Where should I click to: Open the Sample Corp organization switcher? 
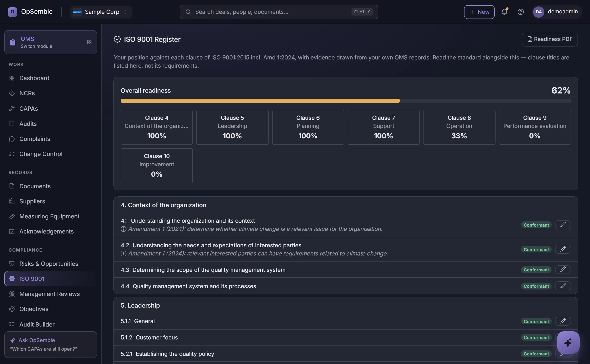click(x=101, y=12)
